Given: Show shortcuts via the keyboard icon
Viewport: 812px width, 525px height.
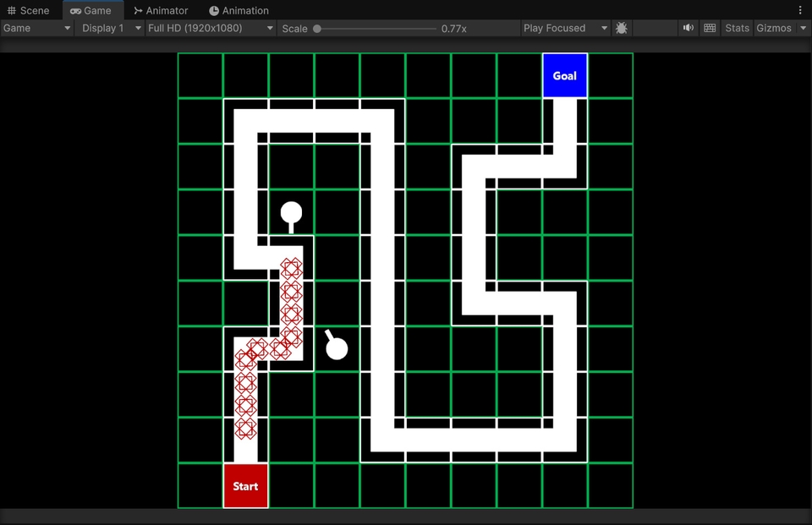Looking at the screenshot, I should tap(710, 28).
